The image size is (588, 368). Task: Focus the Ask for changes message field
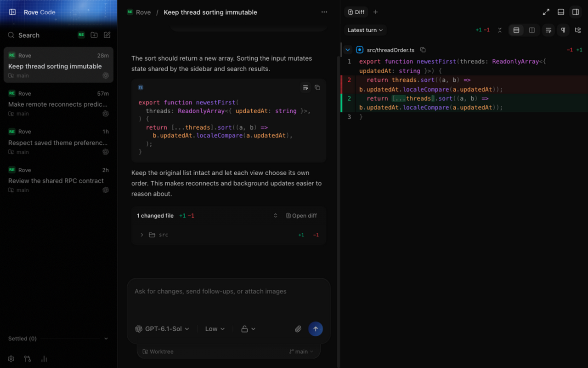(x=229, y=299)
